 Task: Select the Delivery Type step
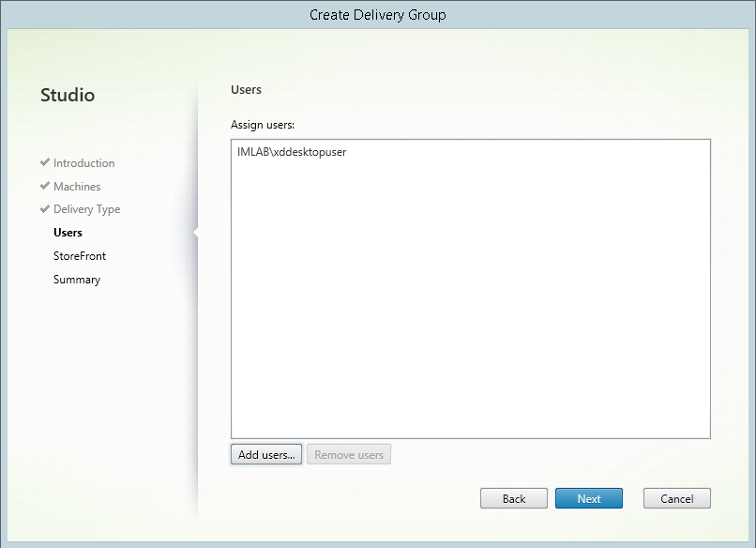87,209
